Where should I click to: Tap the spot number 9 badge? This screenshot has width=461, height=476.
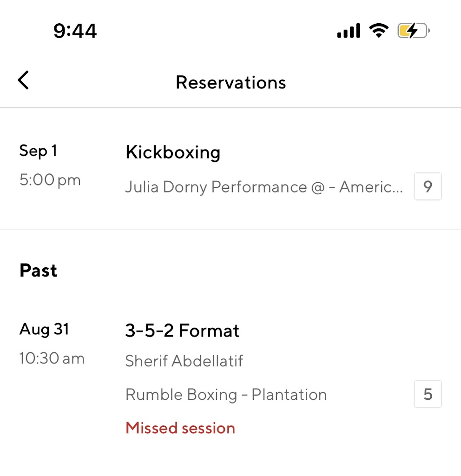click(428, 187)
